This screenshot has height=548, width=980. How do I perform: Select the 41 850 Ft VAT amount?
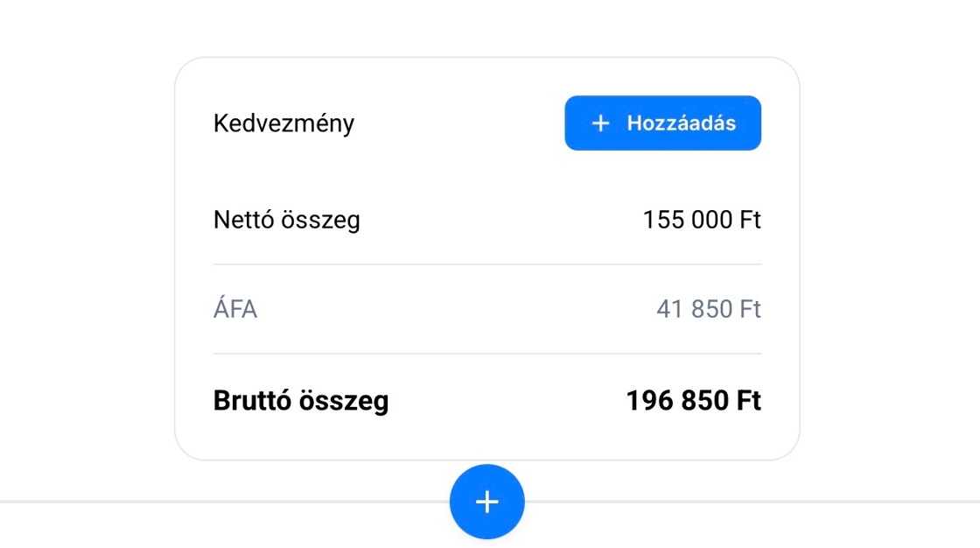coord(708,310)
